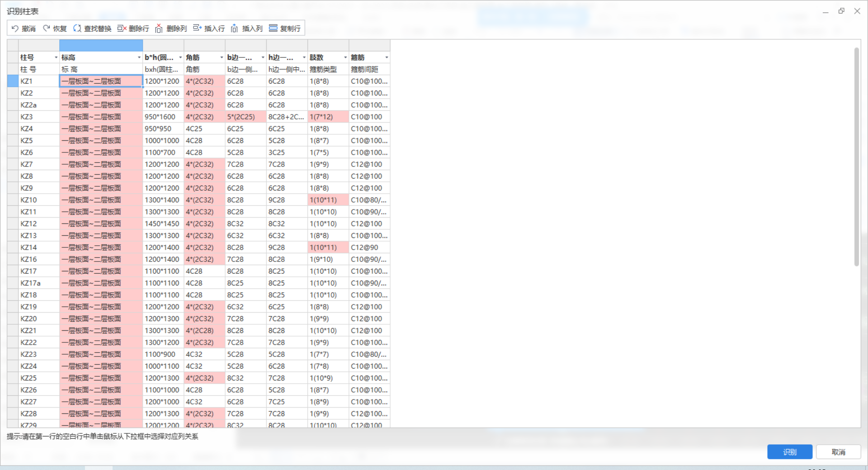This screenshot has height=470, width=868.
Task: Click the 1(7*5) cell in KZ6 row
Action: click(328, 152)
